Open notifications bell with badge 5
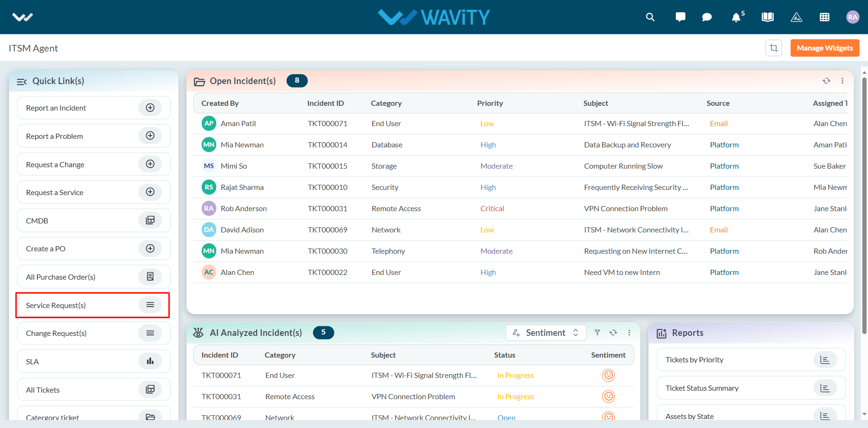This screenshot has height=428, width=868. (x=737, y=17)
